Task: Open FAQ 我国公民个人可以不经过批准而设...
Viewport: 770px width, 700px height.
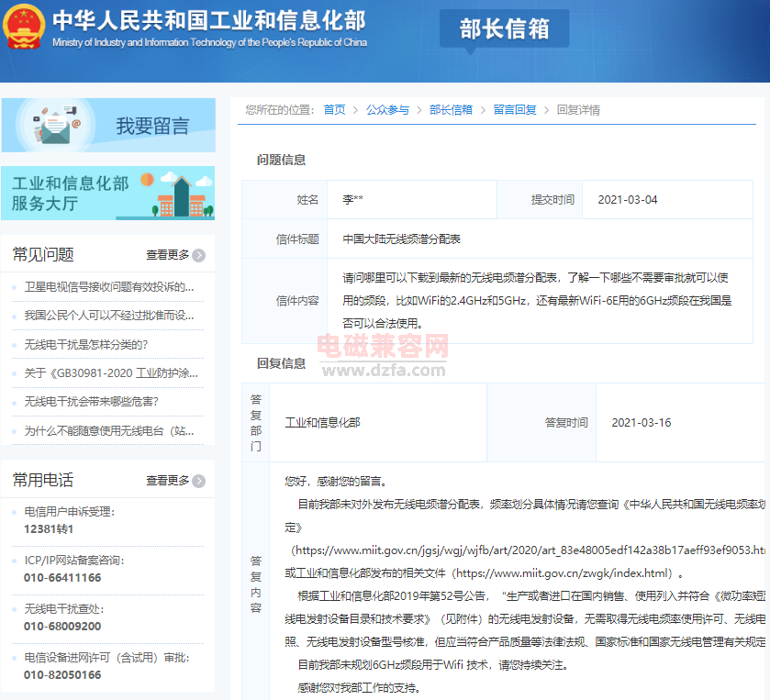Action: (109, 316)
